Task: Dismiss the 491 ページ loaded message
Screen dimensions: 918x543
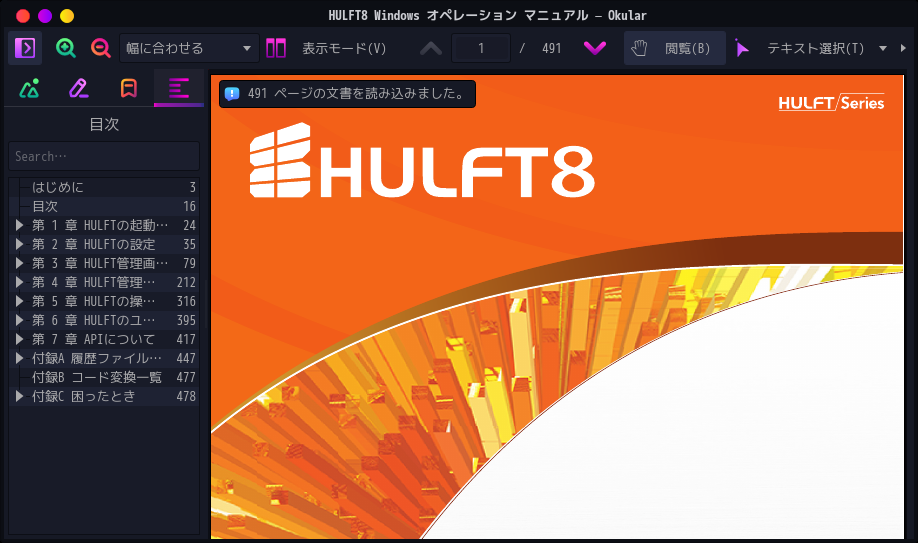Action: pos(347,94)
